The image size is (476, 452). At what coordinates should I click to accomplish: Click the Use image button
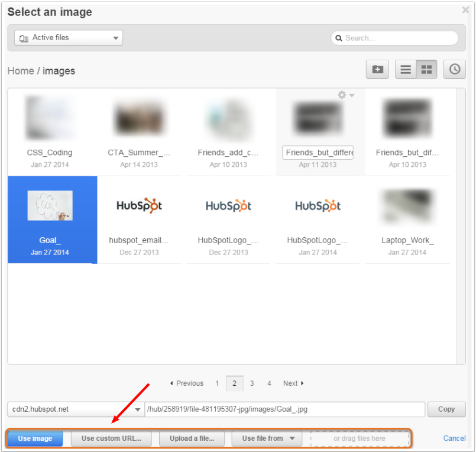click(35, 438)
